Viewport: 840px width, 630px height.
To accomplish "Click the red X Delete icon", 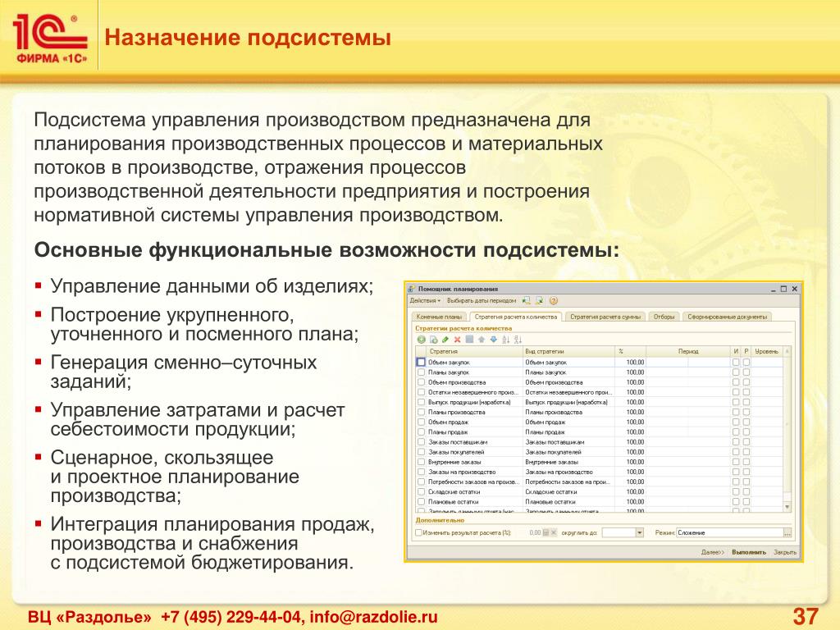I will (x=457, y=340).
